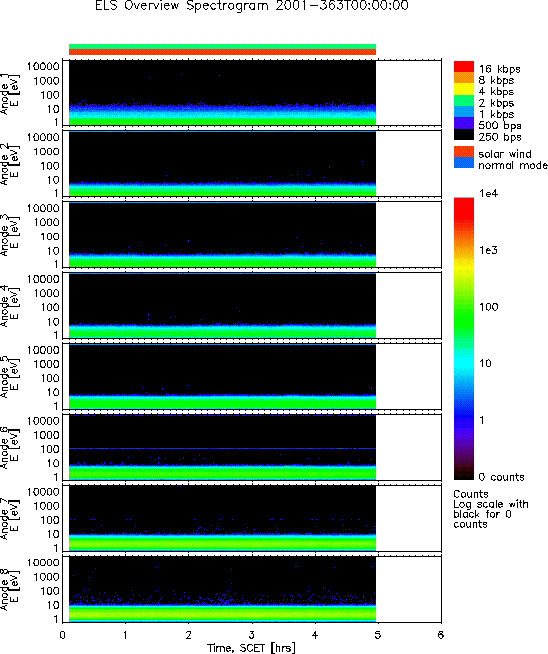
Task: Click the 'Anode 1 E [eV]' axis label
Action: (9, 95)
